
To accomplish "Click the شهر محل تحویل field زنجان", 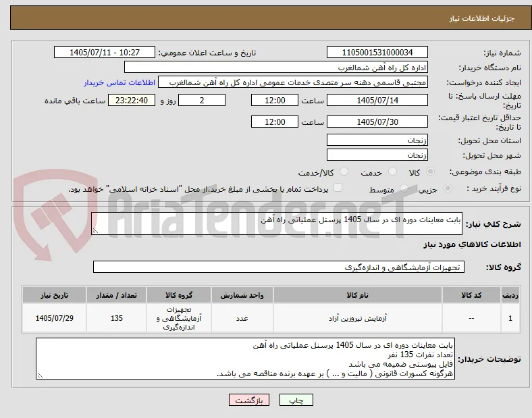I will coord(377,155).
